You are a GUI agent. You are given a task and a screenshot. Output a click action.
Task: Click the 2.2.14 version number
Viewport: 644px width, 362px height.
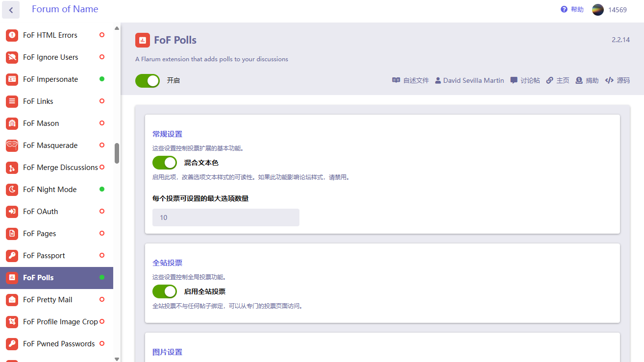(620, 40)
